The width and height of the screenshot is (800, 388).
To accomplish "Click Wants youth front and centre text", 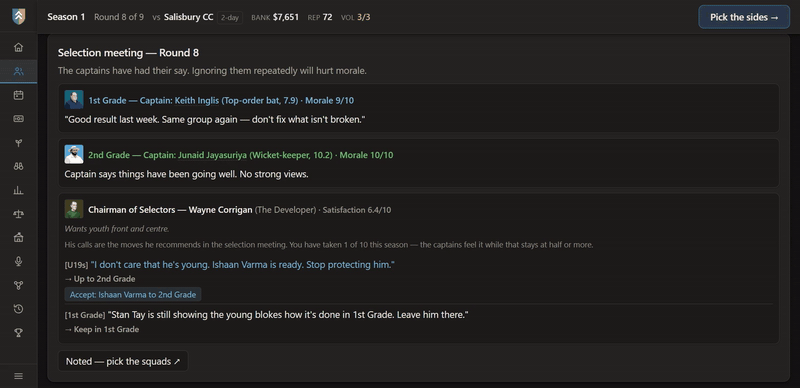I will [x=117, y=229].
